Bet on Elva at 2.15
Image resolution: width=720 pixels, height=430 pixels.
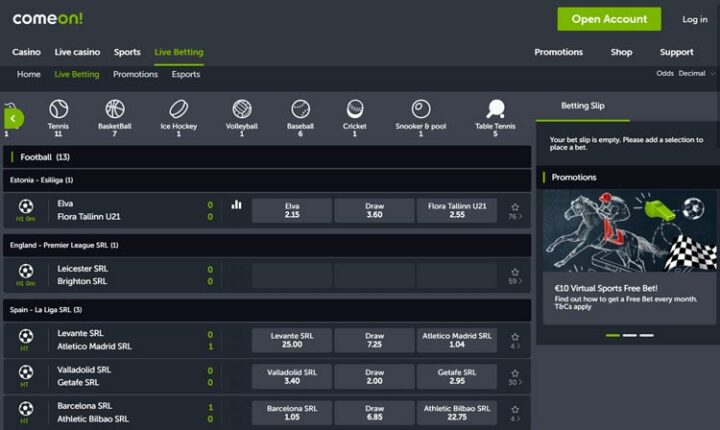(x=292, y=210)
